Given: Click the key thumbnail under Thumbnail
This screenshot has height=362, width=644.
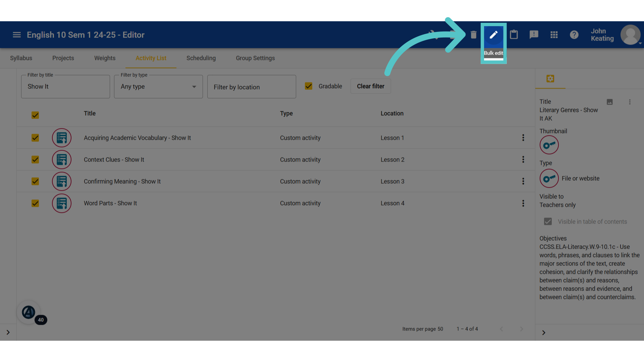Looking at the screenshot, I should point(549,145).
